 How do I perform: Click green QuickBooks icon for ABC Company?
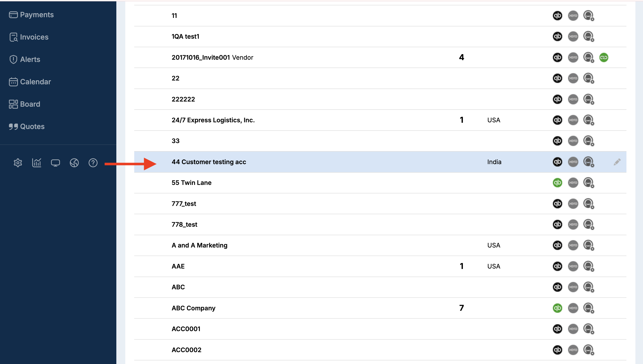[557, 308]
